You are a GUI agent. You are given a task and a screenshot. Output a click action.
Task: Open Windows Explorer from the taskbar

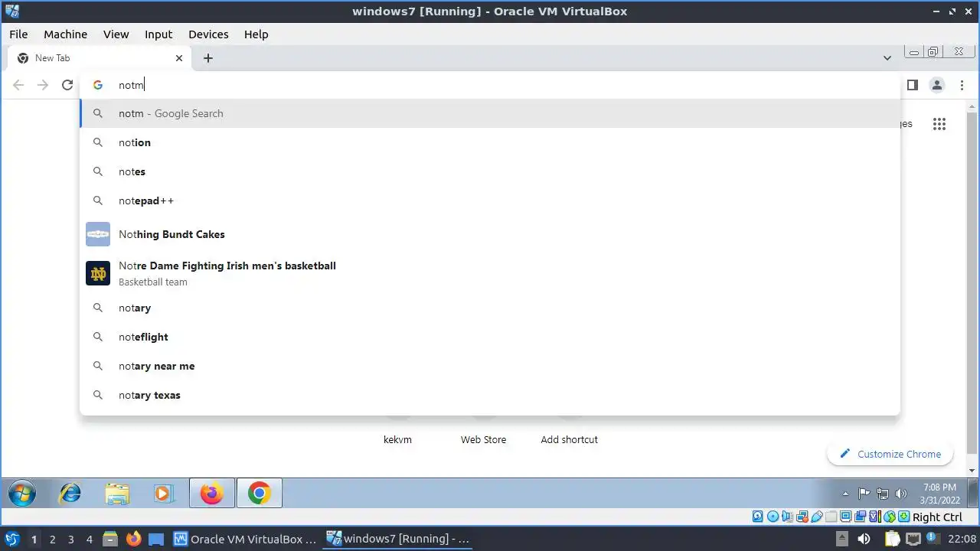[117, 494]
